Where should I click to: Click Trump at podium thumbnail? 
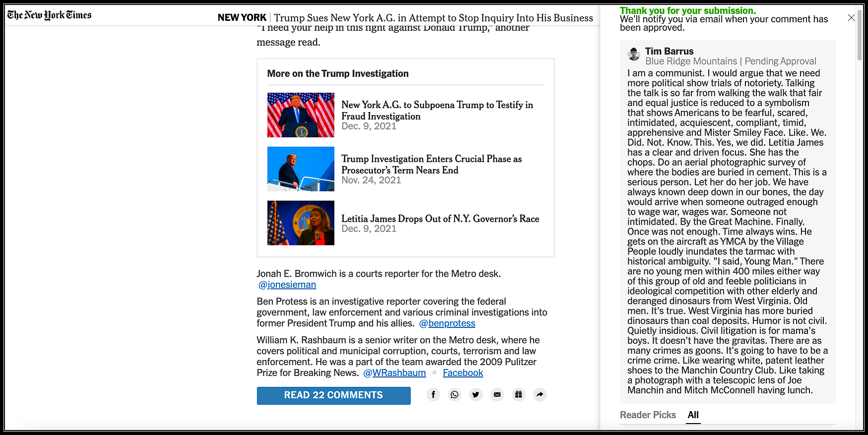301,115
